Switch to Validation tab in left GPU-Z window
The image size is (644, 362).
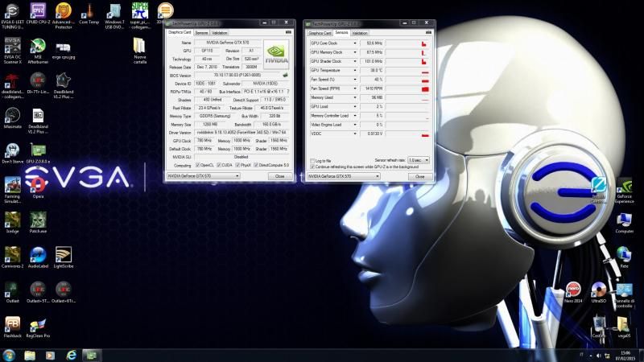pyautogui.click(x=220, y=33)
